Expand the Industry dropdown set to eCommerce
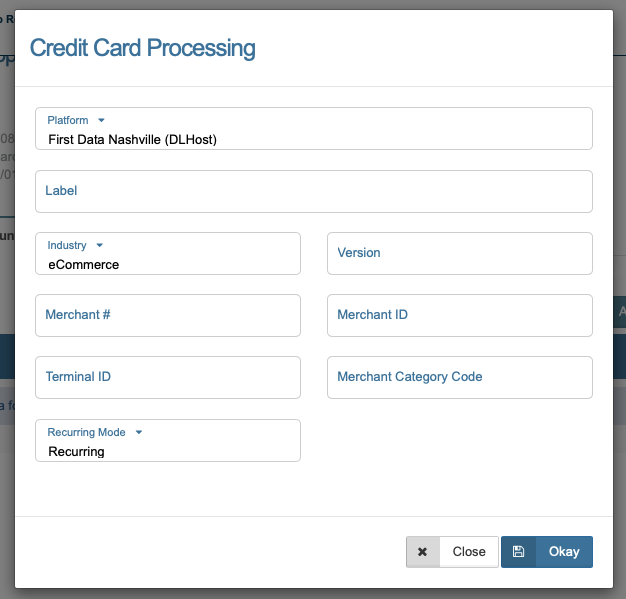626x599 pixels. (x=167, y=264)
